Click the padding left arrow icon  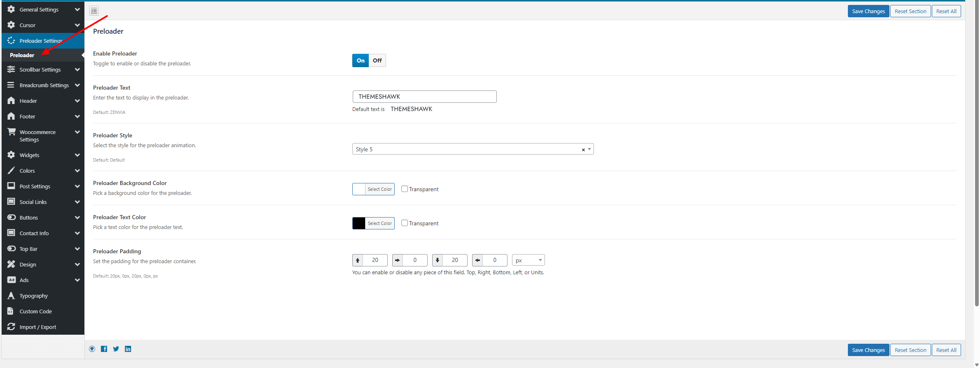477,260
